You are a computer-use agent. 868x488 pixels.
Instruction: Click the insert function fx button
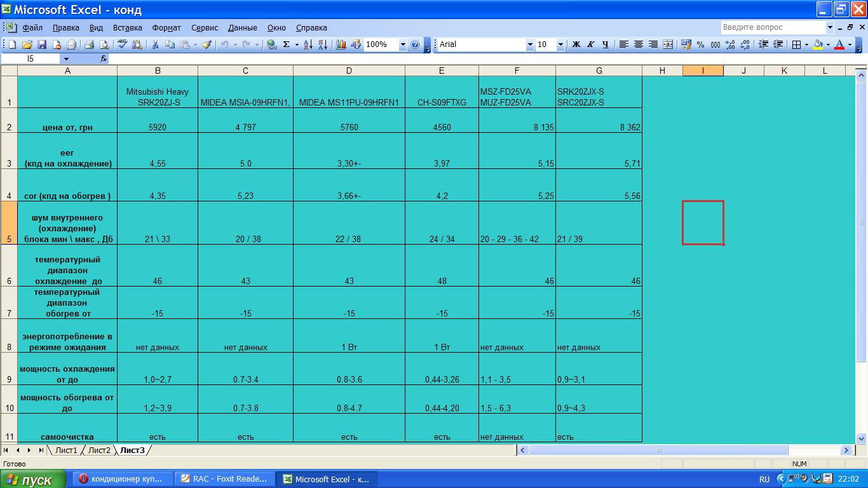pyautogui.click(x=104, y=58)
